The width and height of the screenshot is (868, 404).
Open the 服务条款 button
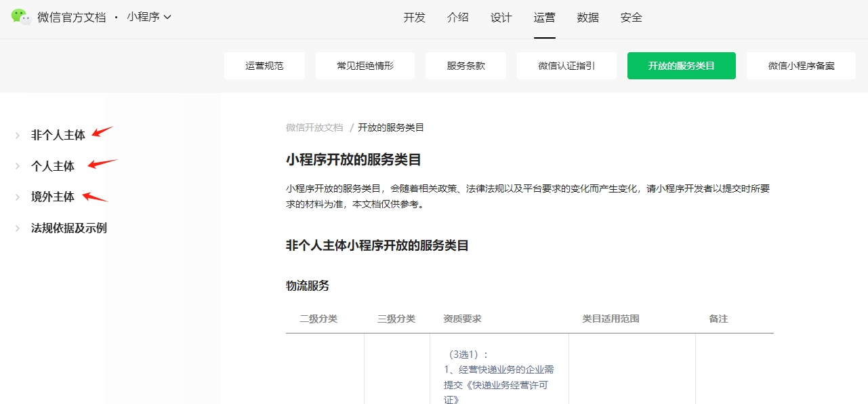coord(466,66)
